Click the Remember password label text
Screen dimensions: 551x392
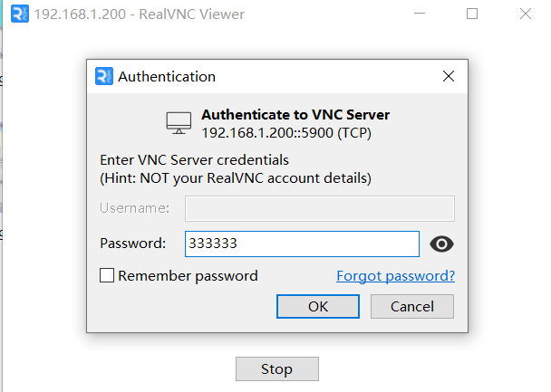(x=188, y=276)
